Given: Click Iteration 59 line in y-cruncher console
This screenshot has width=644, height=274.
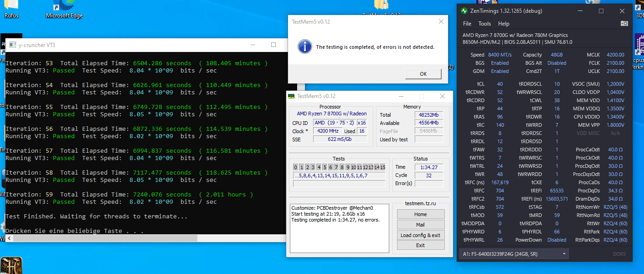Looking at the screenshot, I should 129,194.
